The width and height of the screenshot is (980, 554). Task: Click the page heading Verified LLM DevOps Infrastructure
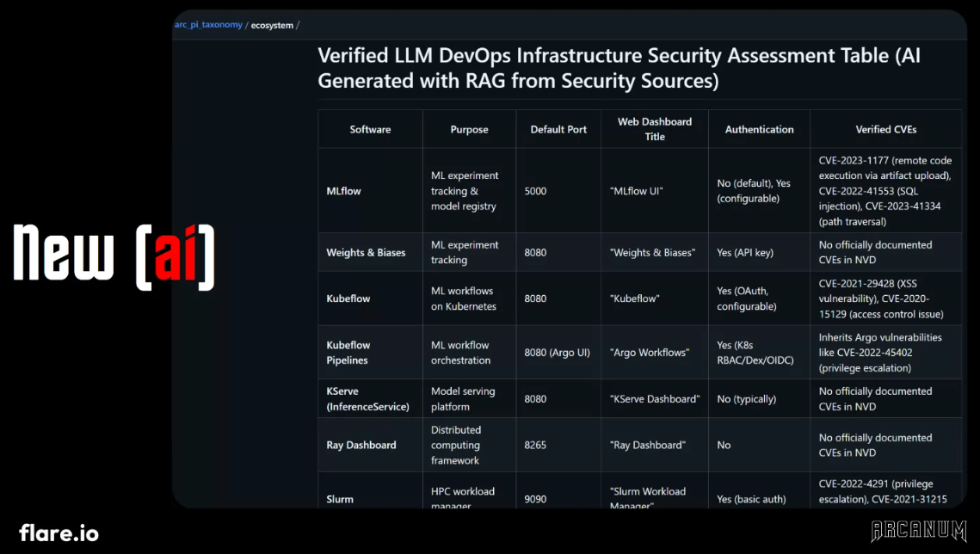(x=619, y=68)
